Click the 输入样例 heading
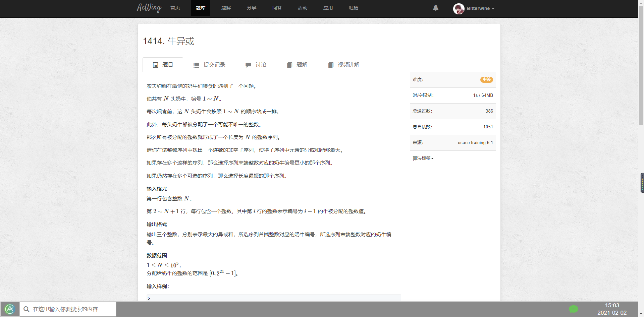This screenshot has width=644, height=317. pos(158,286)
